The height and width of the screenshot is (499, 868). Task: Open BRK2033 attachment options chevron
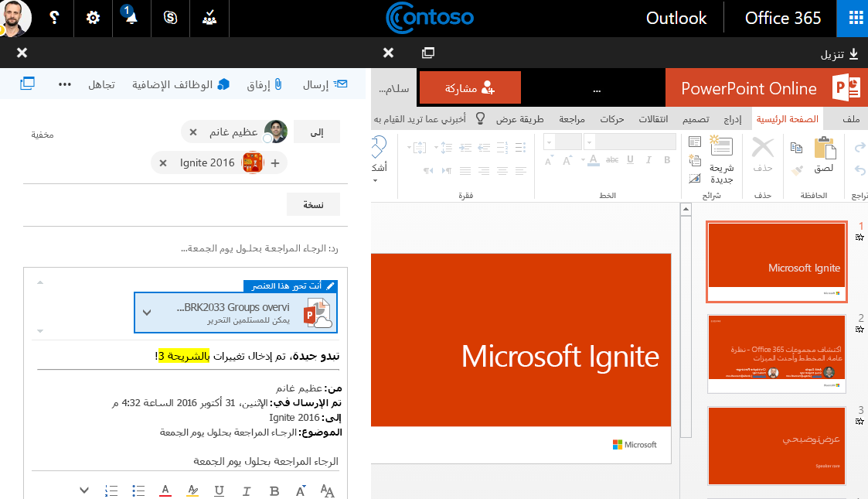pos(147,313)
